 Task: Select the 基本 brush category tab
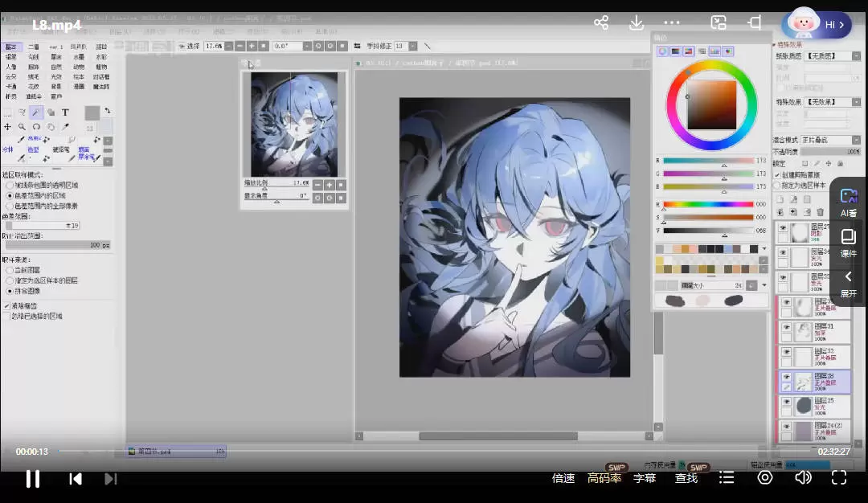(x=11, y=47)
